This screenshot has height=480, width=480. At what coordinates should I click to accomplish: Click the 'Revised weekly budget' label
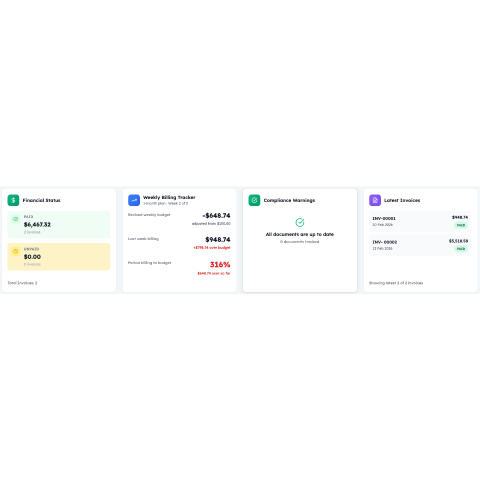(149, 215)
